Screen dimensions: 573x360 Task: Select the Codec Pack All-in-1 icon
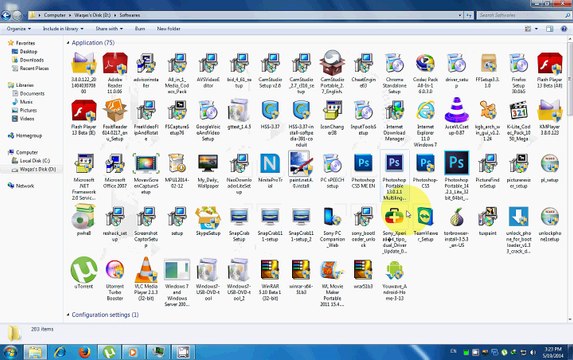pos(425,64)
